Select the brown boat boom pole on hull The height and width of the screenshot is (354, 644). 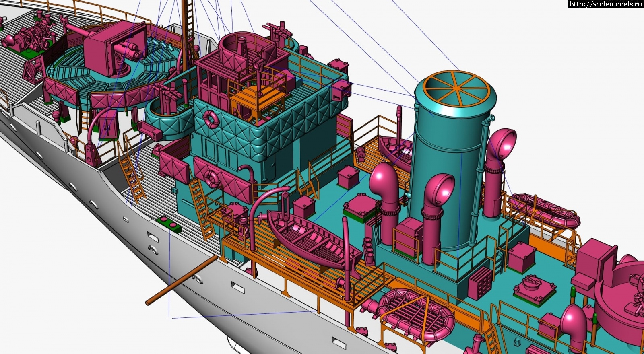182,280
